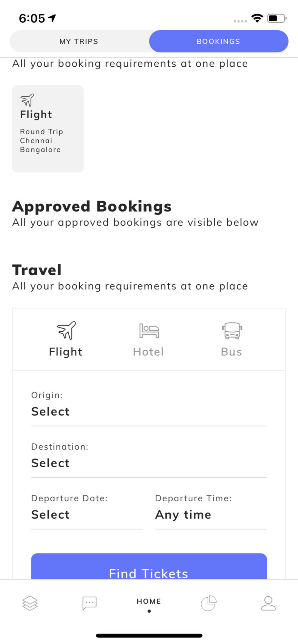Select the Hotel label in Travel
298x644 pixels.
pos(149,352)
